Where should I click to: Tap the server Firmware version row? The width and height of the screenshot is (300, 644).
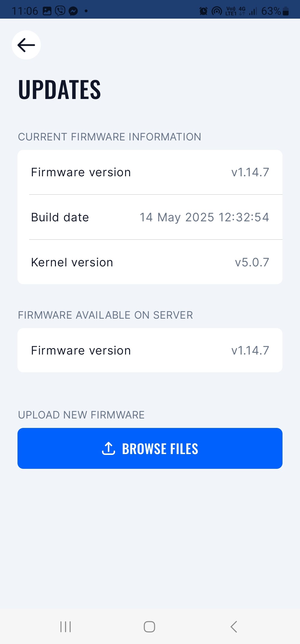click(150, 350)
